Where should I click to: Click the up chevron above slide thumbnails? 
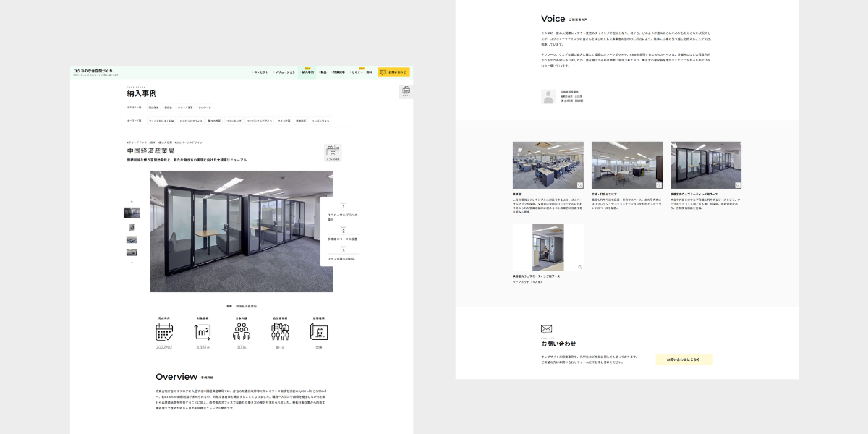click(x=132, y=202)
